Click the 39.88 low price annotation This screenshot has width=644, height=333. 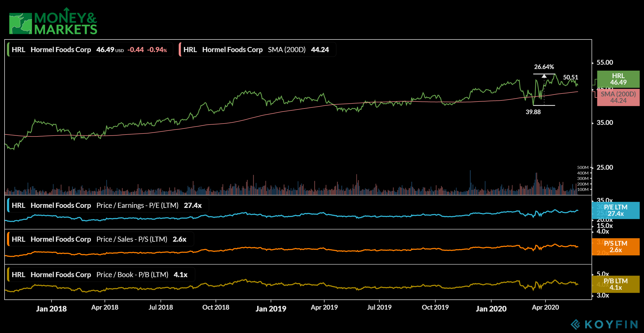pos(533,112)
